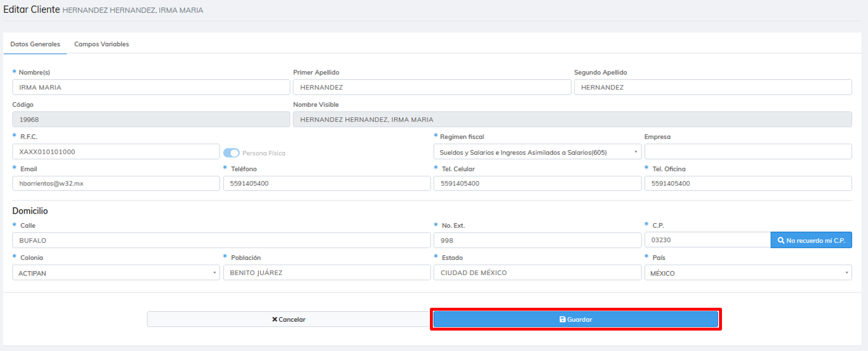868x351 pixels.
Task: Click the floppy disk icon on Guardar
Action: tap(563, 319)
